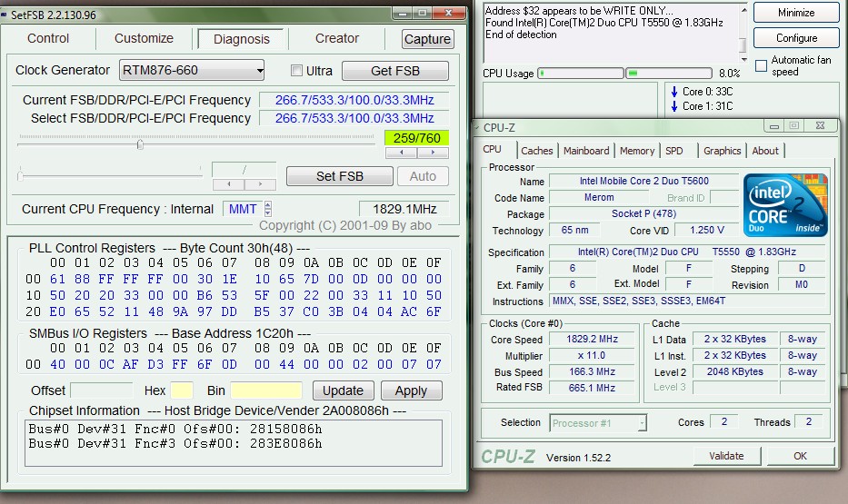This screenshot has width=848, height=504.
Task: Open the Graphics tab in CPU-Z
Action: pos(722,151)
